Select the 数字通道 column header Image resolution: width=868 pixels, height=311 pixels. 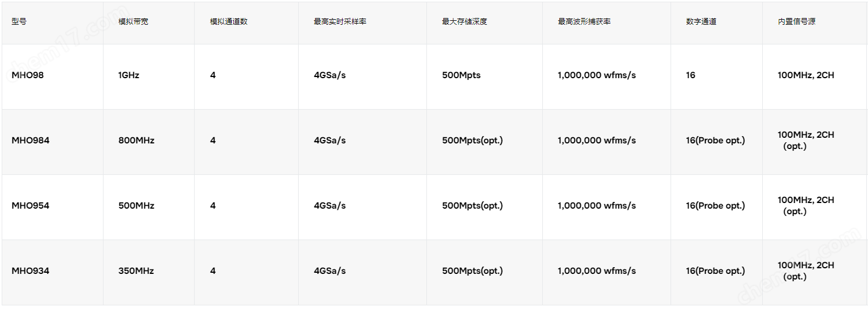click(701, 22)
